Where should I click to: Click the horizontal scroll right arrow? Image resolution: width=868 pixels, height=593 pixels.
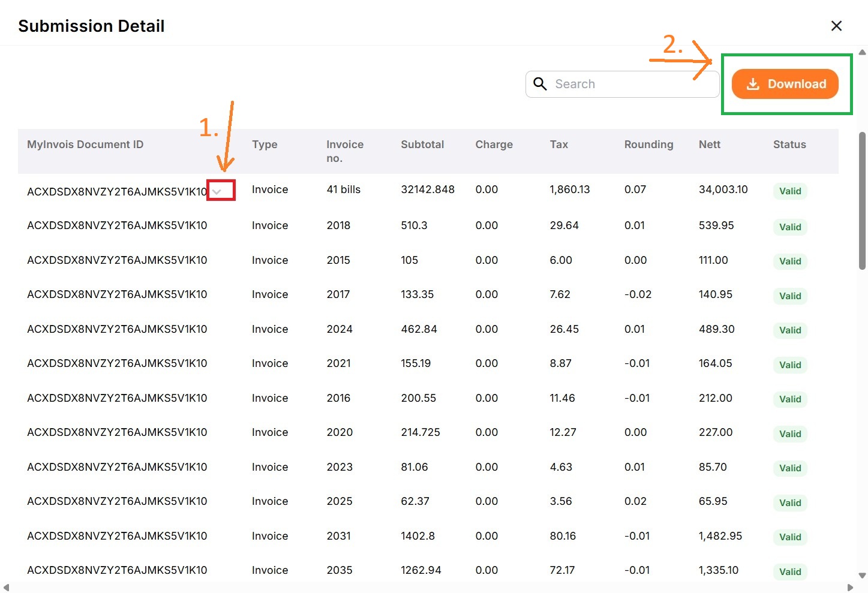[850, 587]
